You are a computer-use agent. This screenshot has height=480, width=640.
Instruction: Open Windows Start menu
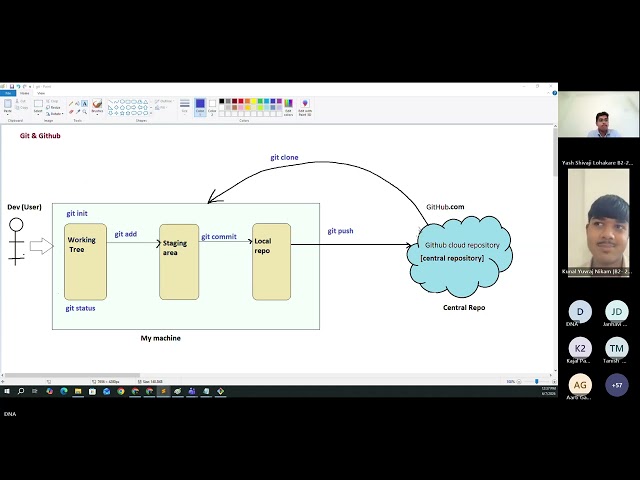(7, 391)
